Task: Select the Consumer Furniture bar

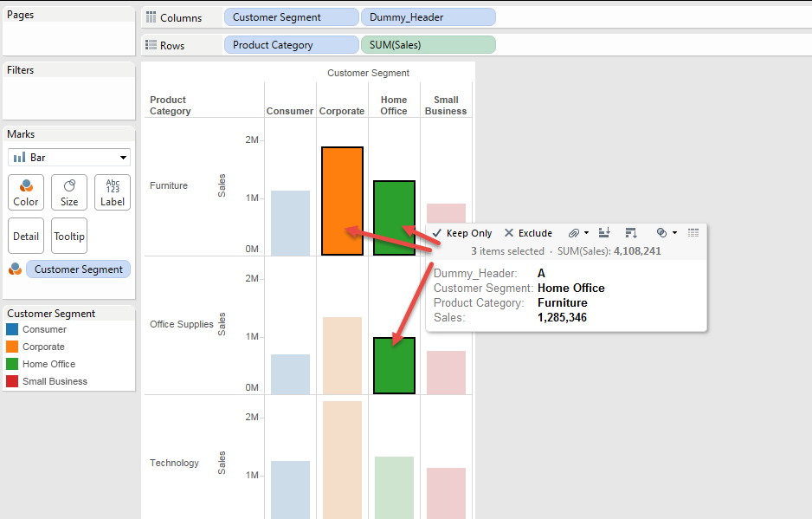Action: 291,223
